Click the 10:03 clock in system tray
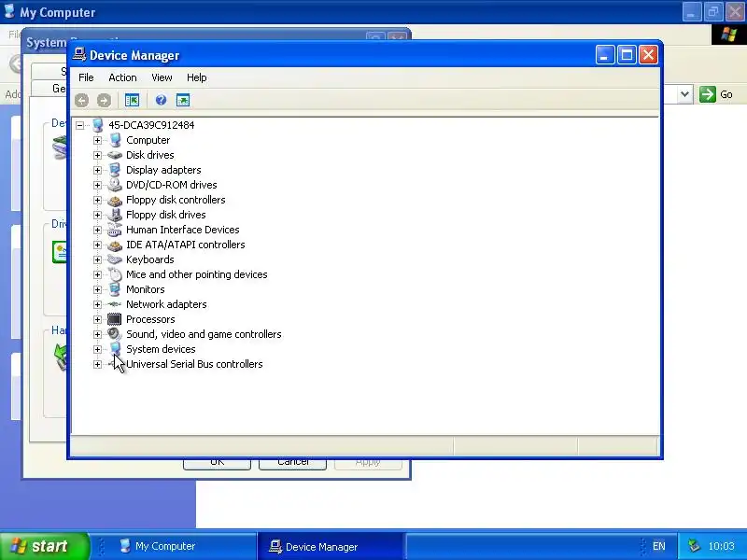Viewport: 747px width, 560px height. [x=721, y=546]
